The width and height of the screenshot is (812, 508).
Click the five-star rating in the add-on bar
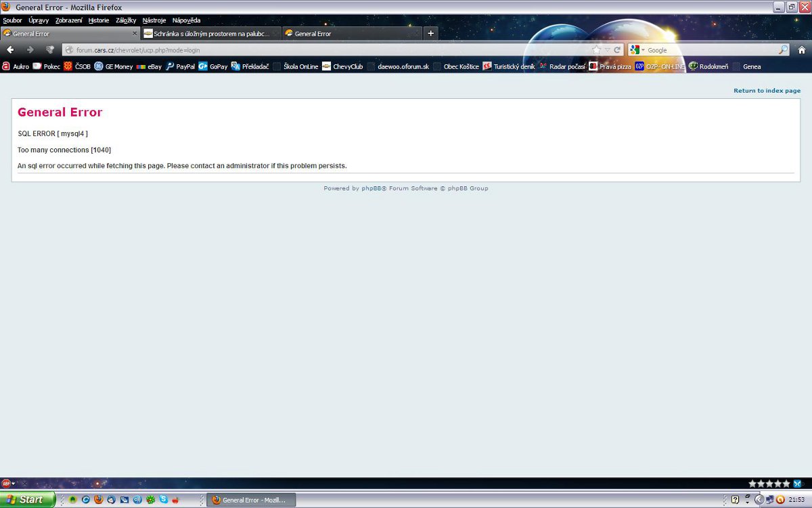[x=769, y=484]
